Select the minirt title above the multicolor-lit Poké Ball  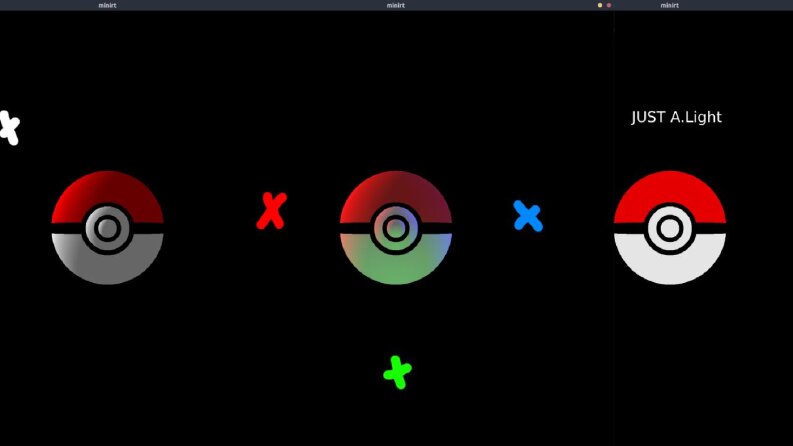395,5
